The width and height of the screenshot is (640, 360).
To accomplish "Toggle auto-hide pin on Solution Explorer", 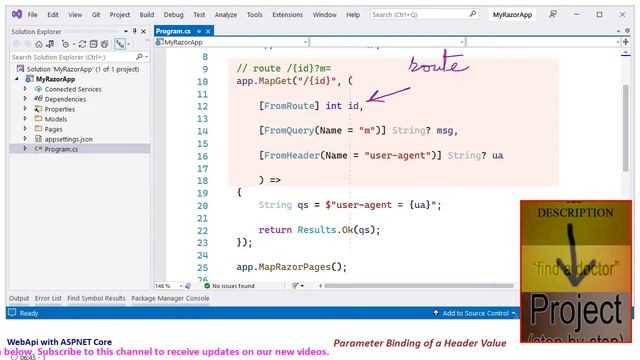I will pyautogui.click(x=135, y=31).
